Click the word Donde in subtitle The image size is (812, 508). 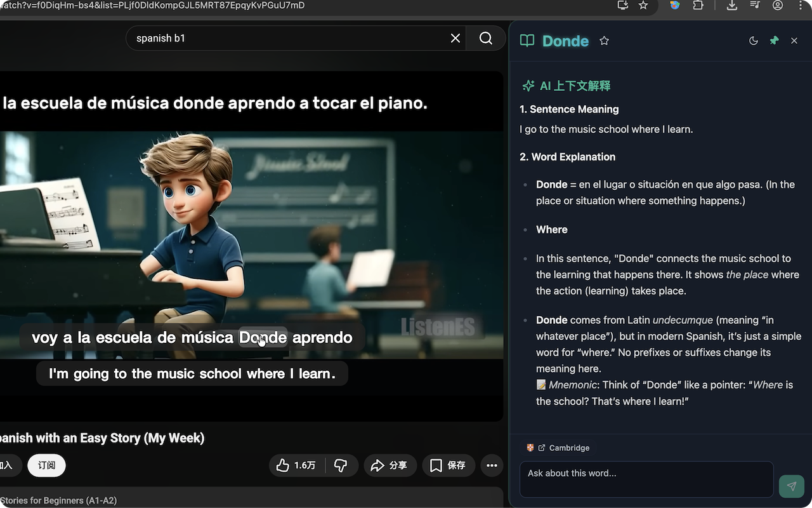pyautogui.click(x=263, y=338)
